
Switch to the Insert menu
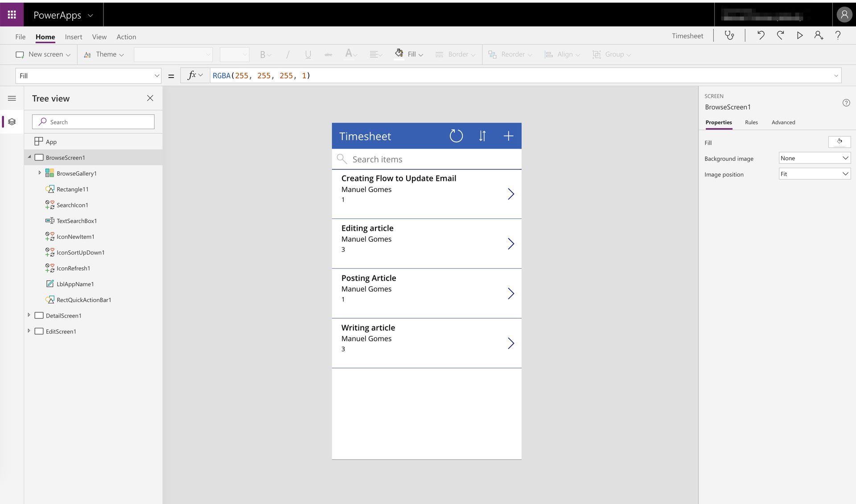coord(73,37)
